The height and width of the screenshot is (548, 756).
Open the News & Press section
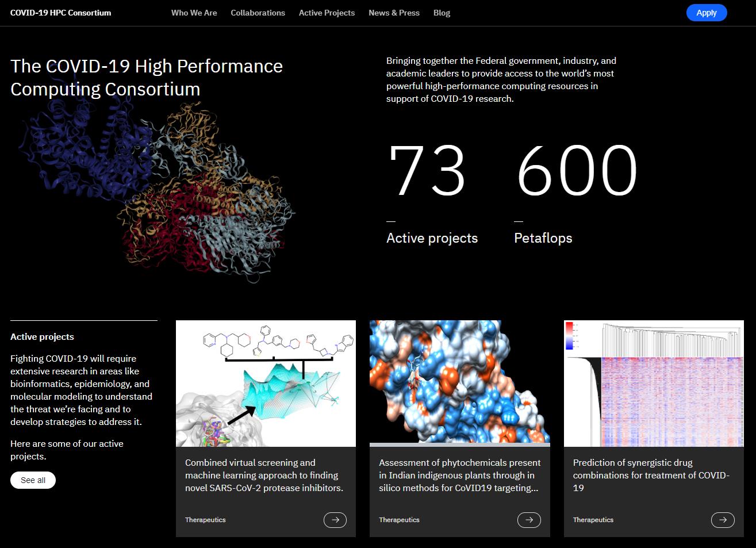[x=394, y=13]
